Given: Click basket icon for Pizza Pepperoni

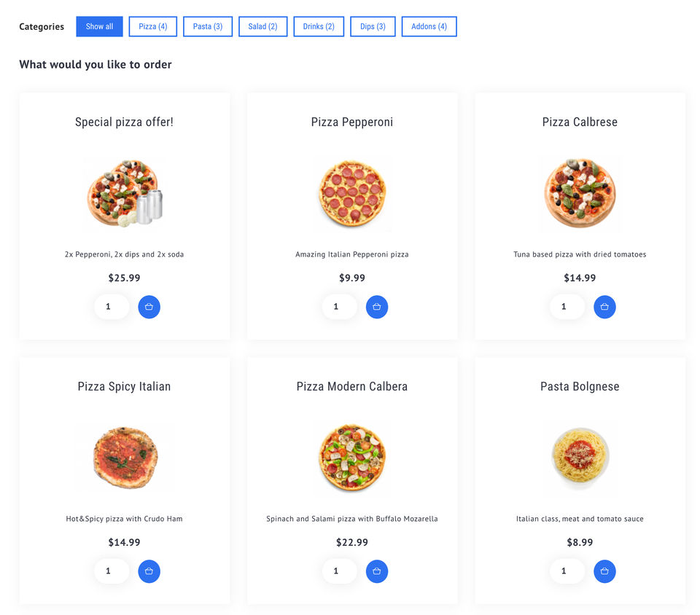Looking at the screenshot, I should [377, 307].
